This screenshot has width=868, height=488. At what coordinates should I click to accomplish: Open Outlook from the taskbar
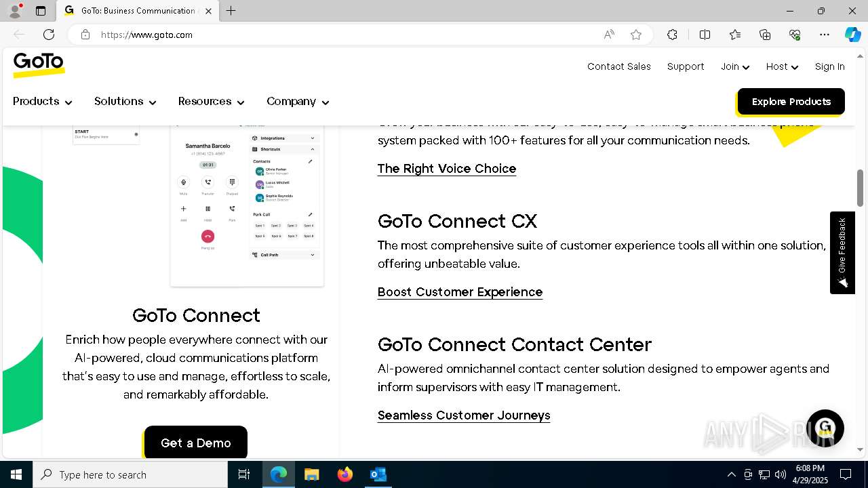point(378,474)
